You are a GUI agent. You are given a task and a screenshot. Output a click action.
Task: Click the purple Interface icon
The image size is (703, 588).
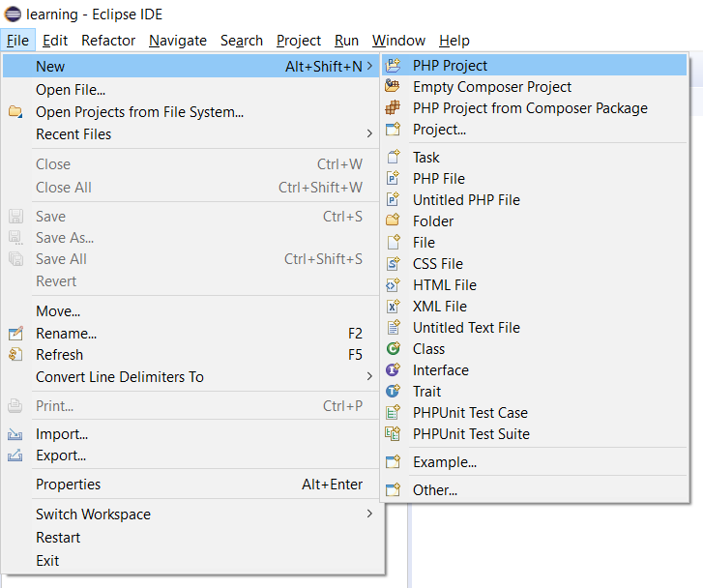(x=394, y=369)
